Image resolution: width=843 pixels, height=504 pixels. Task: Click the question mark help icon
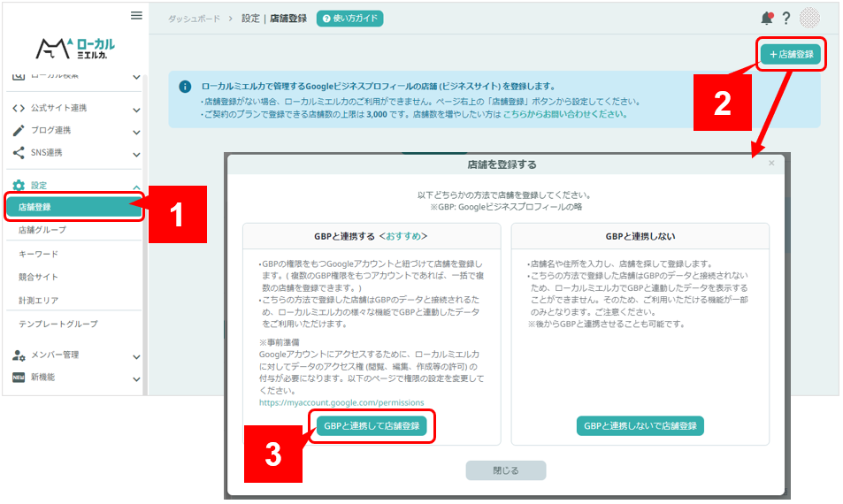point(786,19)
